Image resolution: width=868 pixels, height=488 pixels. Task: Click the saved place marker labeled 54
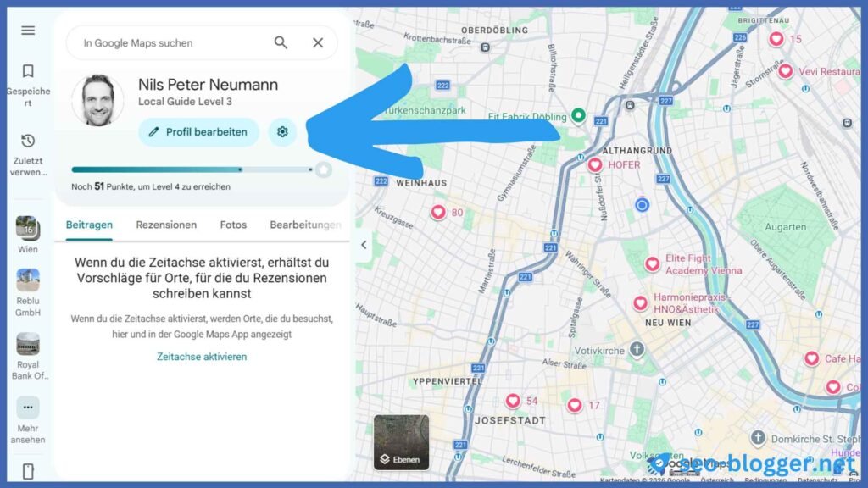tap(513, 401)
